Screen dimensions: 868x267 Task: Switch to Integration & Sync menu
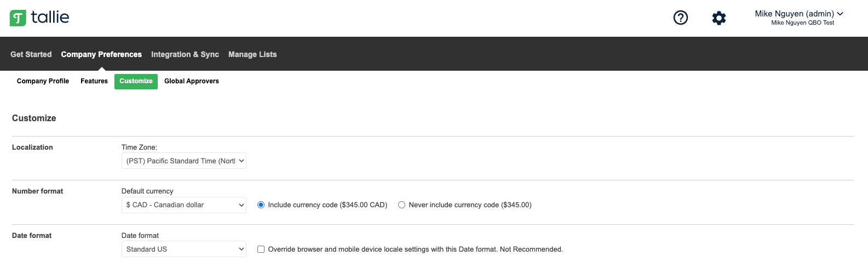[x=185, y=54]
